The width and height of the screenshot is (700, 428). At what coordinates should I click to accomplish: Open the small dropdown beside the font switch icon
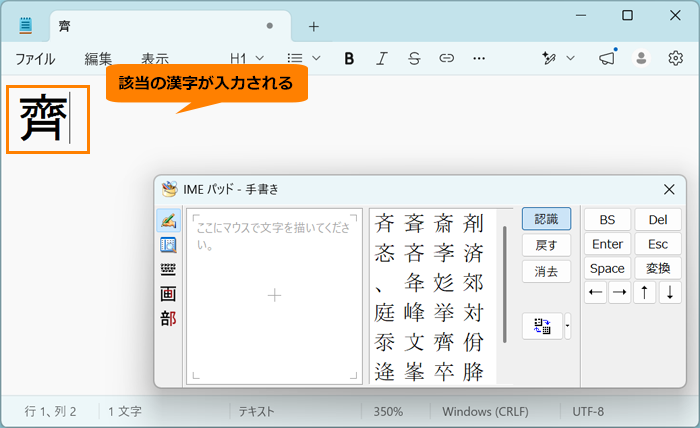click(567, 326)
